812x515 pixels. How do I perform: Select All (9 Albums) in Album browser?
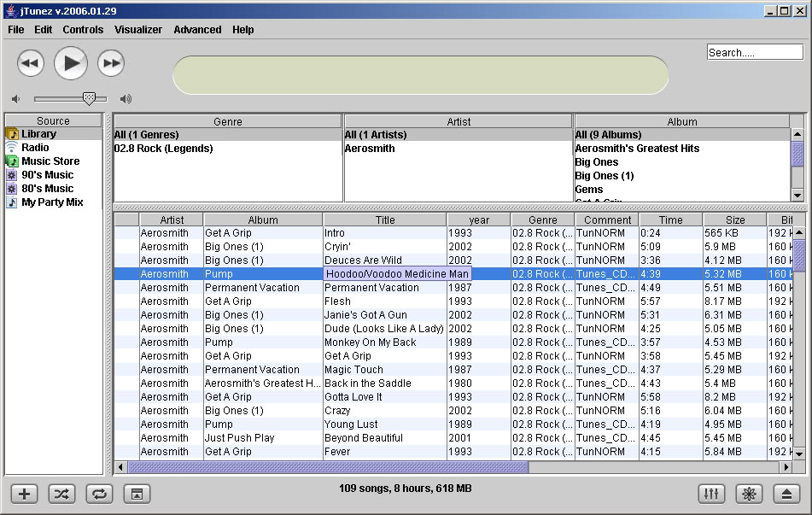click(682, 135)
